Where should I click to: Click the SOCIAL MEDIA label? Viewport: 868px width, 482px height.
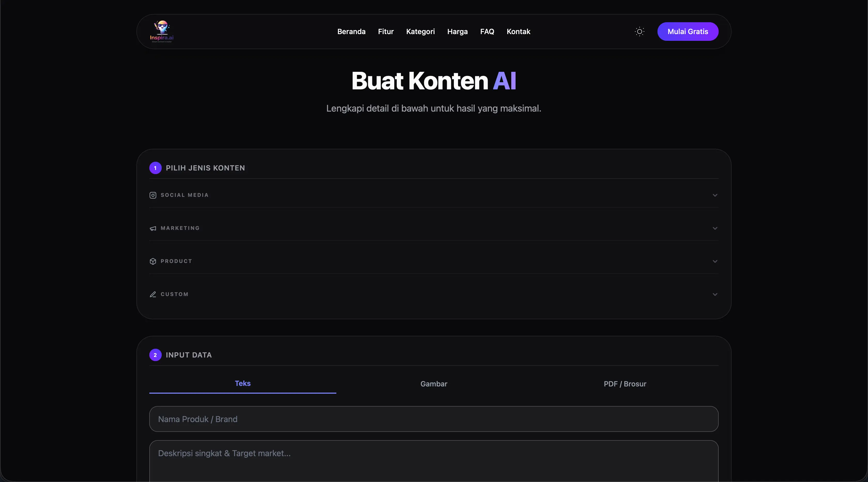click(x=184, y=195)
